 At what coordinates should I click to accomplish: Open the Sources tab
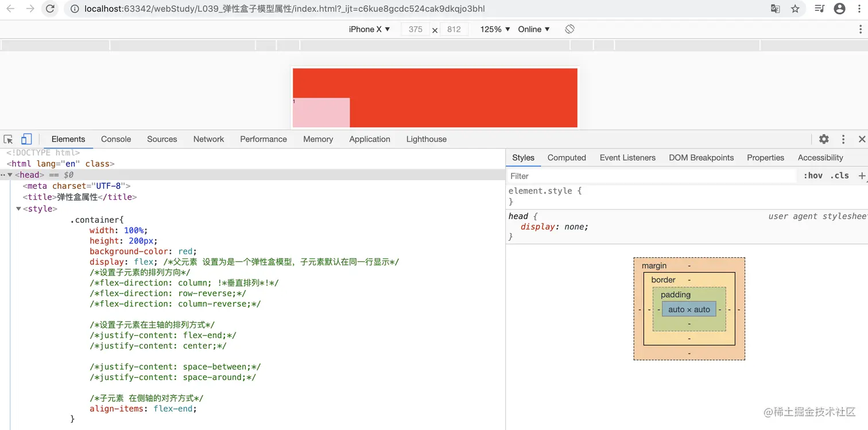pos(162,139)
